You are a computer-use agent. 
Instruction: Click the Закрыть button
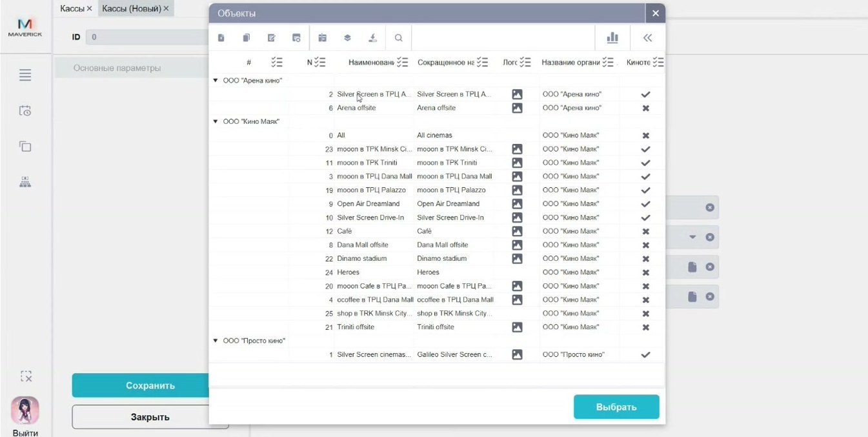(150, 417)
